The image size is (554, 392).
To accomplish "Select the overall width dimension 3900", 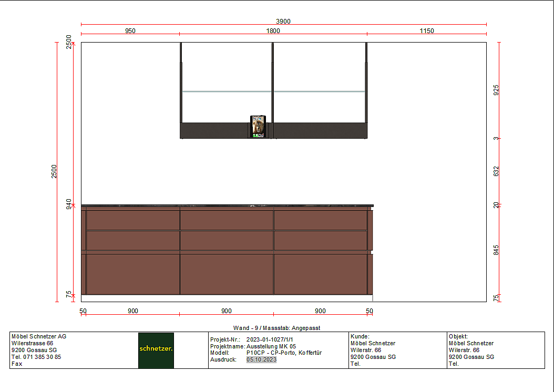I will (283, 22).
